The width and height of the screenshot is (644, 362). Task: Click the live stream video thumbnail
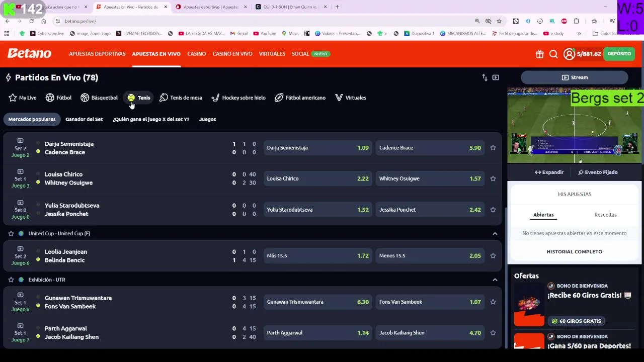tap(575, 126)
